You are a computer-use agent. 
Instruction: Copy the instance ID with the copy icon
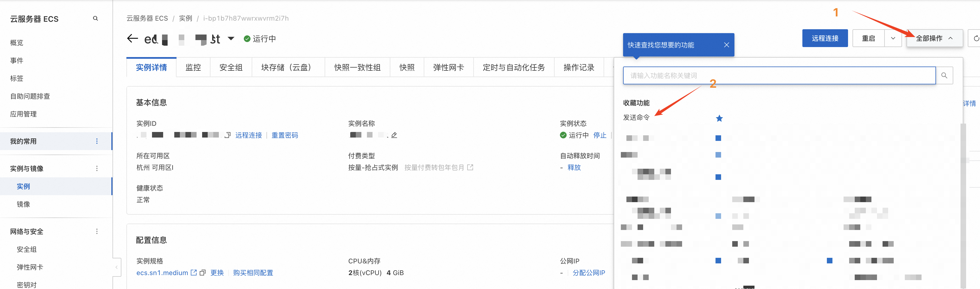(227, 135)
